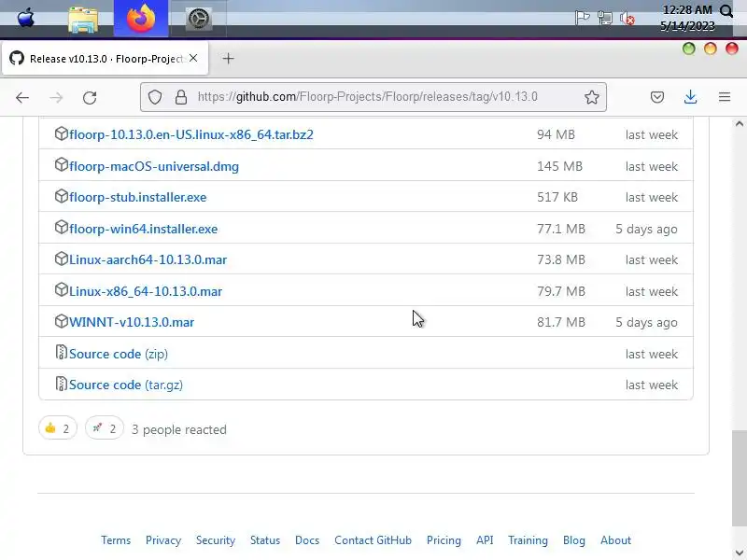Image resolution: width=747 pixels, height=560 pixels.
Task: Open the Status footer link
Action: coord(265,540)
